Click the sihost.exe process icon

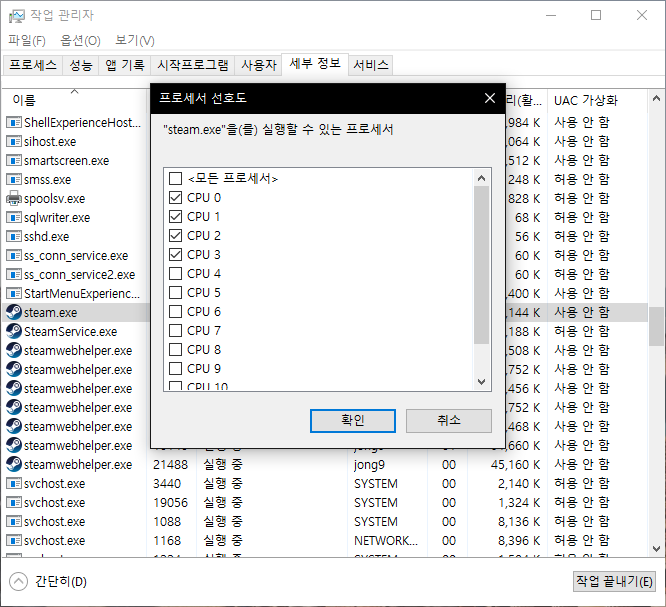point(14,141)
